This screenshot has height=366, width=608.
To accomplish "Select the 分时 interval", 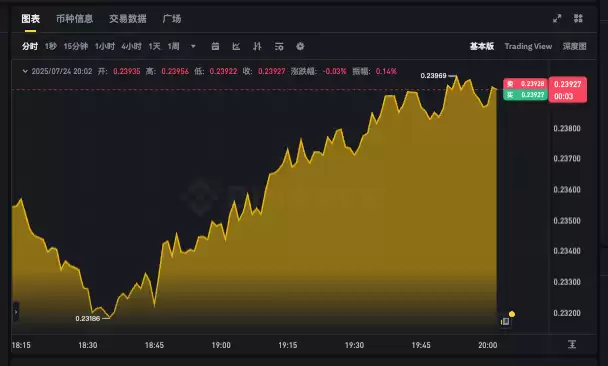I will point(30,47).
